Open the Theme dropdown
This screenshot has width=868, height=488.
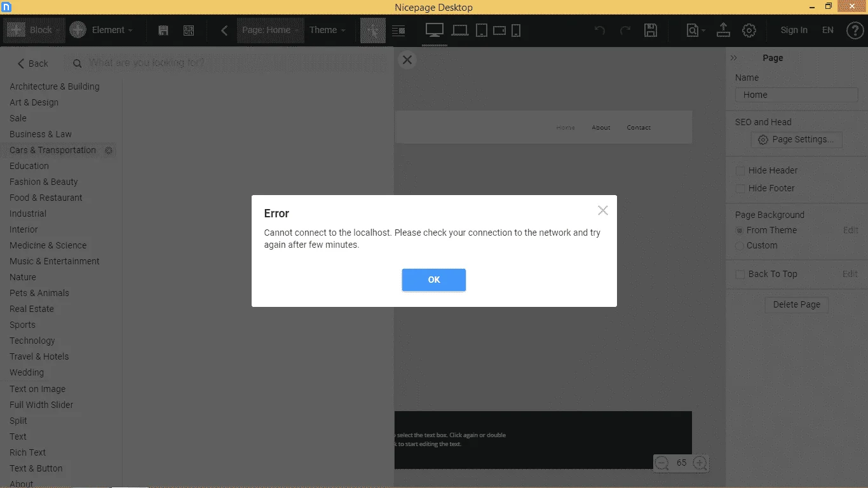[x=327, y=30]
